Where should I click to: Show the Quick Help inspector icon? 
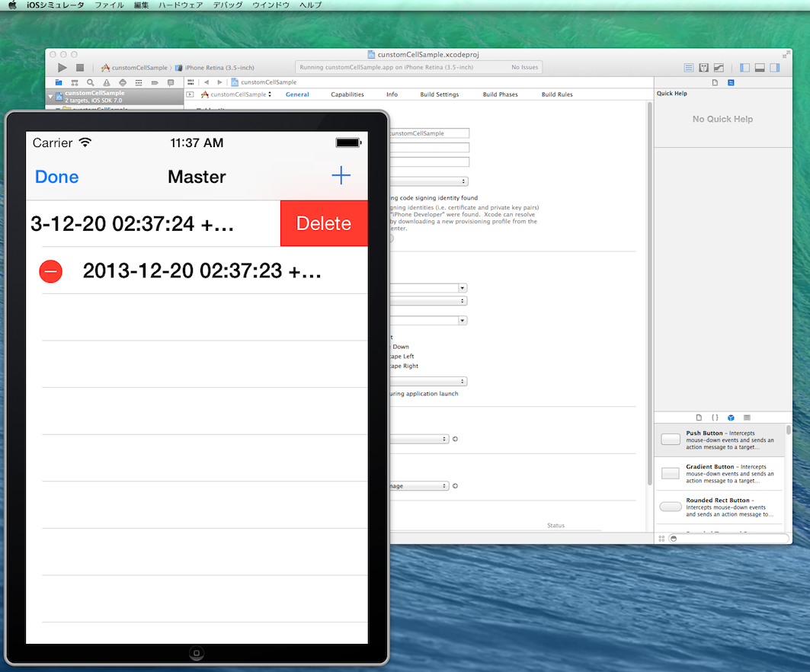pyautogui.click(x=731, y=82)
